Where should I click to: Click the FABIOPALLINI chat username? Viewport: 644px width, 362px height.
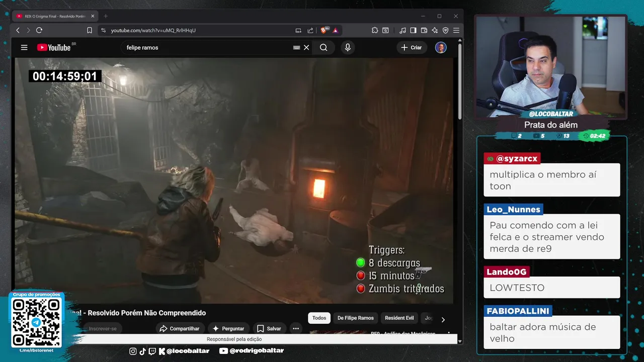click(518, 311)
